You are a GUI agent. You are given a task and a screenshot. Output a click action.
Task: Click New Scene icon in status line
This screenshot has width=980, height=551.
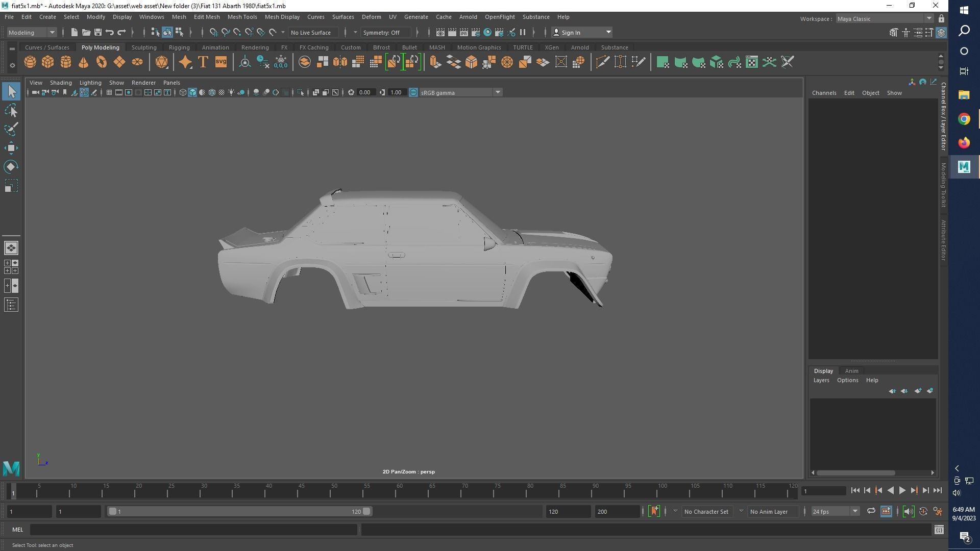pos(75,32)
